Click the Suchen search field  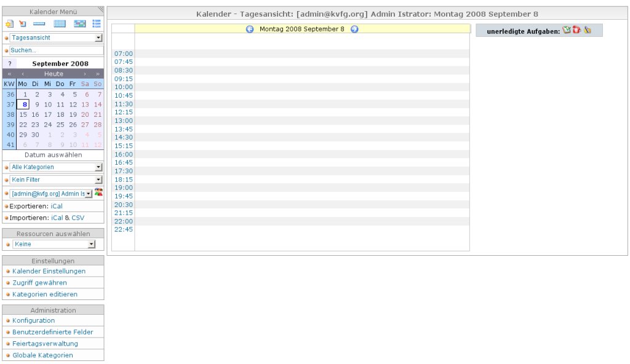coord(56,50)
